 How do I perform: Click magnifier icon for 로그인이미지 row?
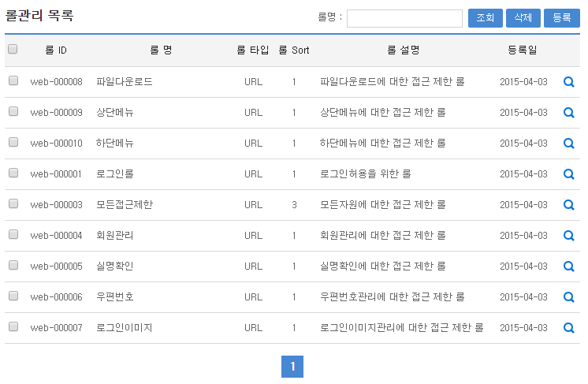point(568,328)
